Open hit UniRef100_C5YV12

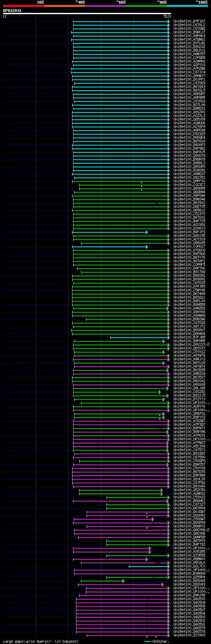pos(189,352)
